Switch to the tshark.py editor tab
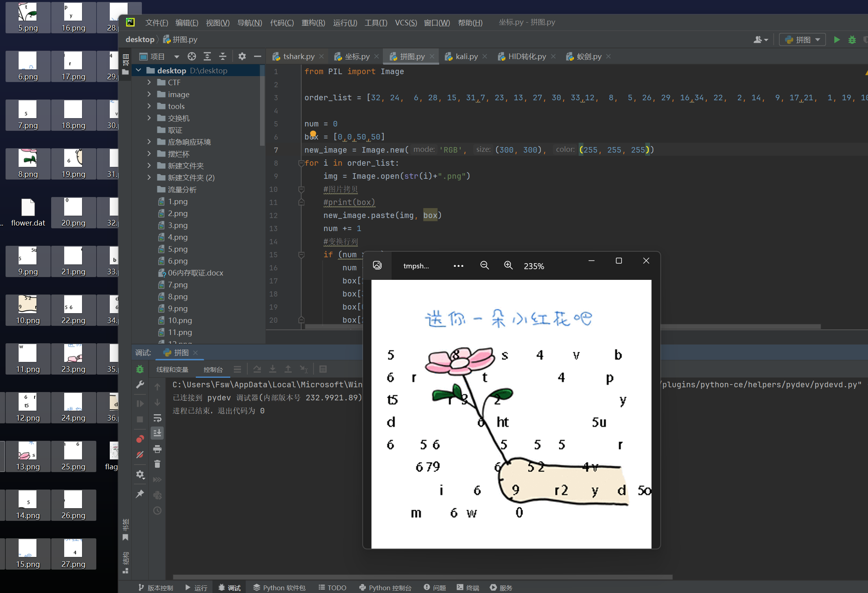868x593 pixels. click(298, 57)
